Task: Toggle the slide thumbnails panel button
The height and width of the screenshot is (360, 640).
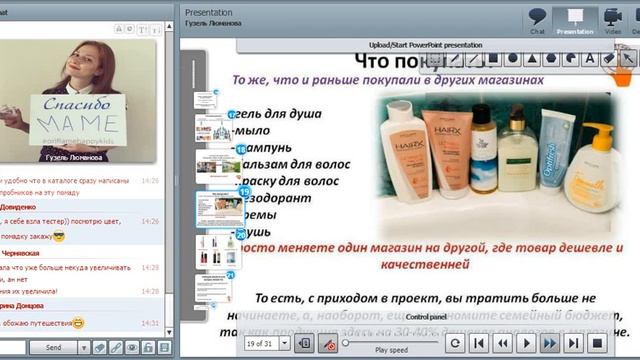Action: coord(304,343)
